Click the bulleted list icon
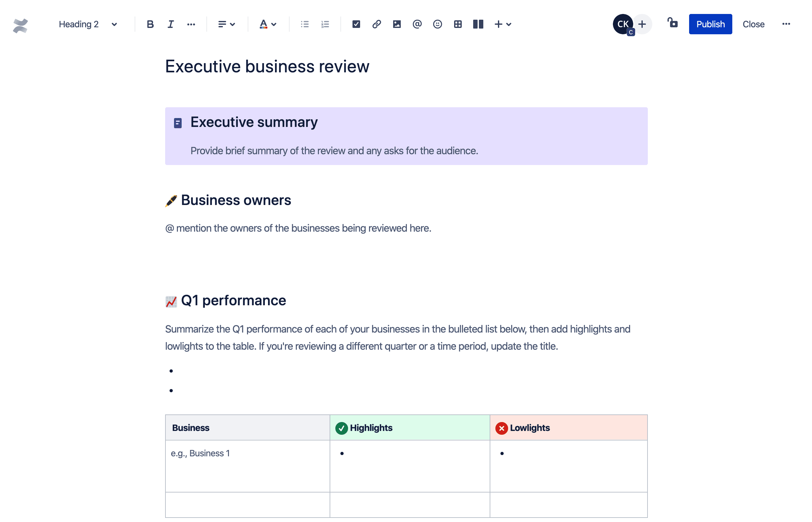 pyautogui.click(x=305, y=24)
